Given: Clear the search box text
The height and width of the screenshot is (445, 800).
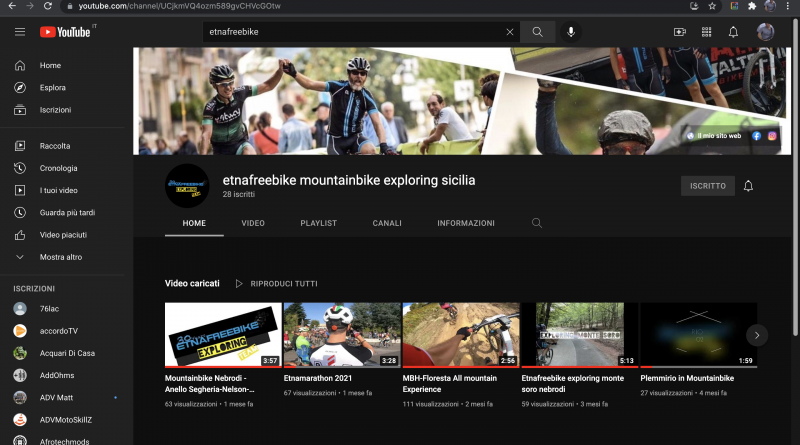Looking at the screenshot, I should pyautogui.click(x=510, y=32).
